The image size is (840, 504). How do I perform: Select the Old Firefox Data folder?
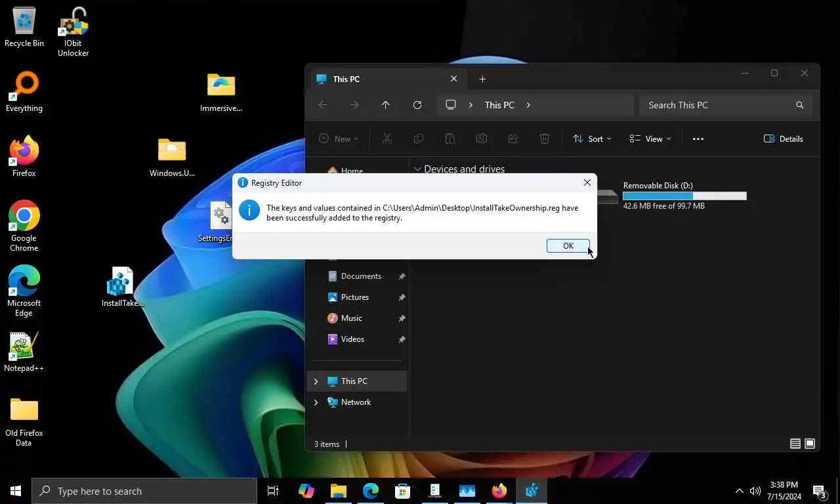(x=24, y=422)
